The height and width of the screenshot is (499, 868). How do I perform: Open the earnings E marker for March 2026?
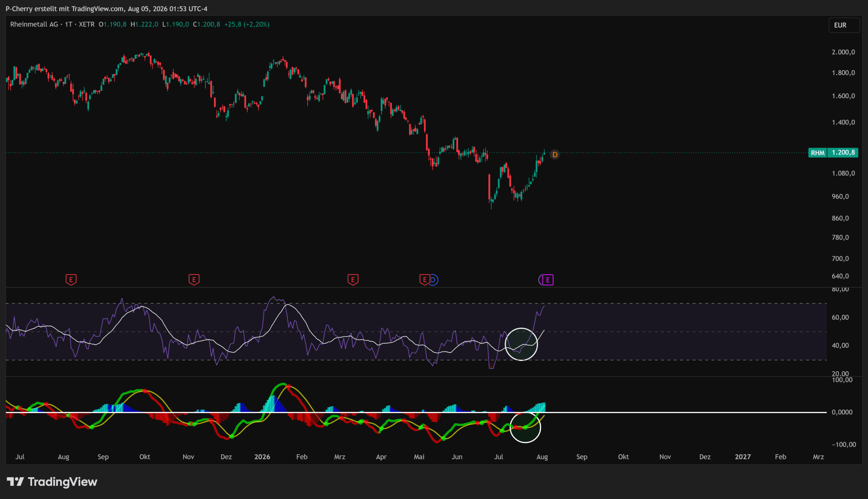coord(353,280)
